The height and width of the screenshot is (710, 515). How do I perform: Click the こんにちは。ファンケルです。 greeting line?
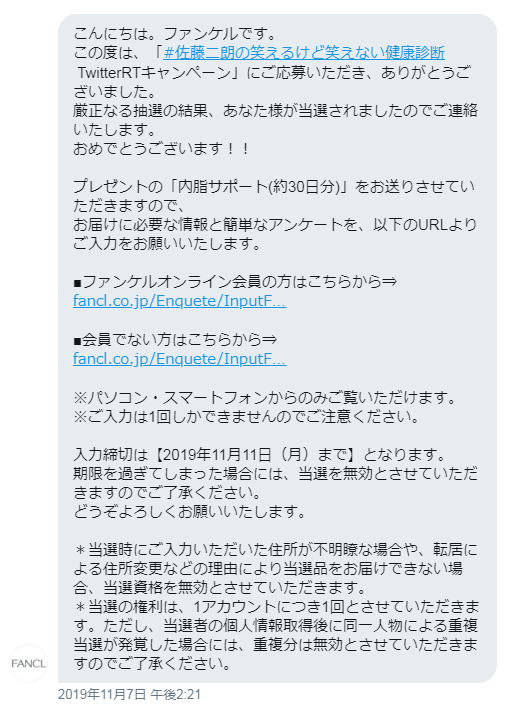(x=175, y=34)
